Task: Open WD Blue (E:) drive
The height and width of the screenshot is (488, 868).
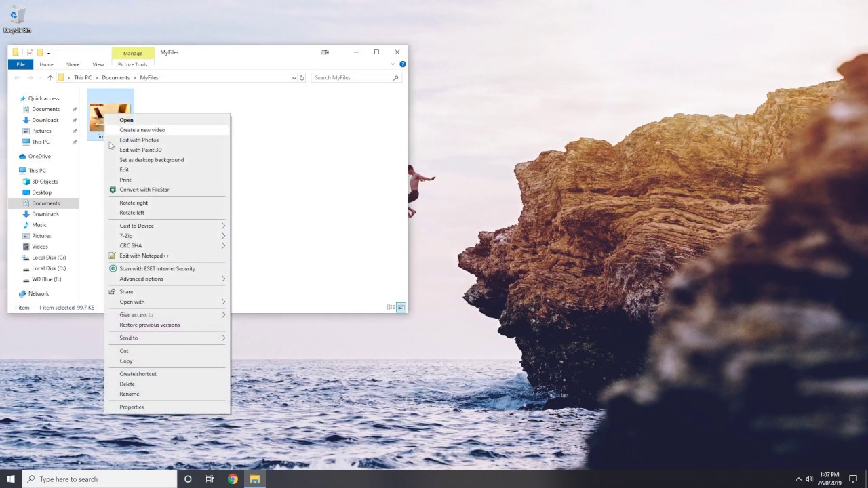Action: (x=47, y=279)
